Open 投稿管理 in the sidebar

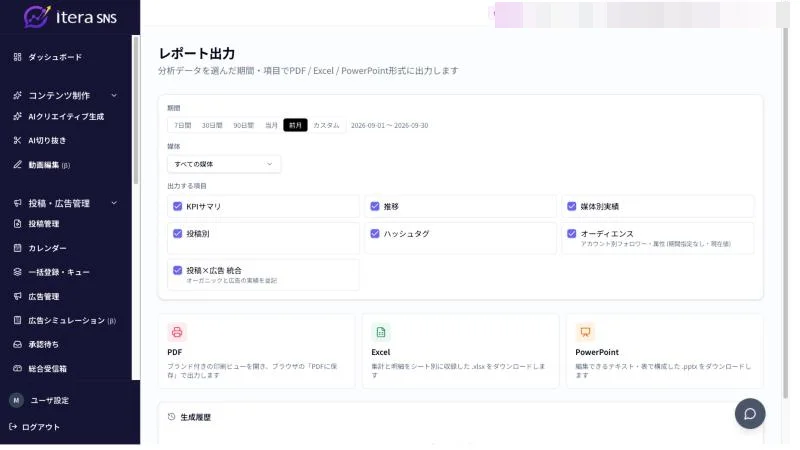(x=44, y=223)
